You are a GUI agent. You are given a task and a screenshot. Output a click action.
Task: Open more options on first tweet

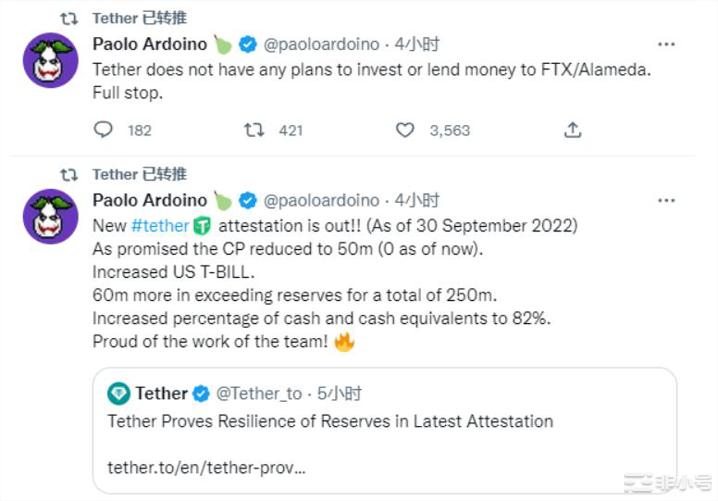666,45
